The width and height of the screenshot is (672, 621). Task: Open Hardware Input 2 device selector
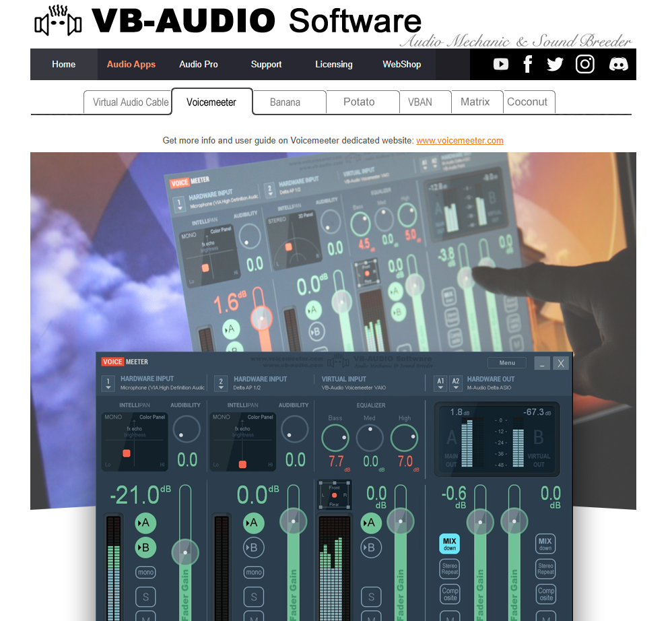tap(221, 383)
